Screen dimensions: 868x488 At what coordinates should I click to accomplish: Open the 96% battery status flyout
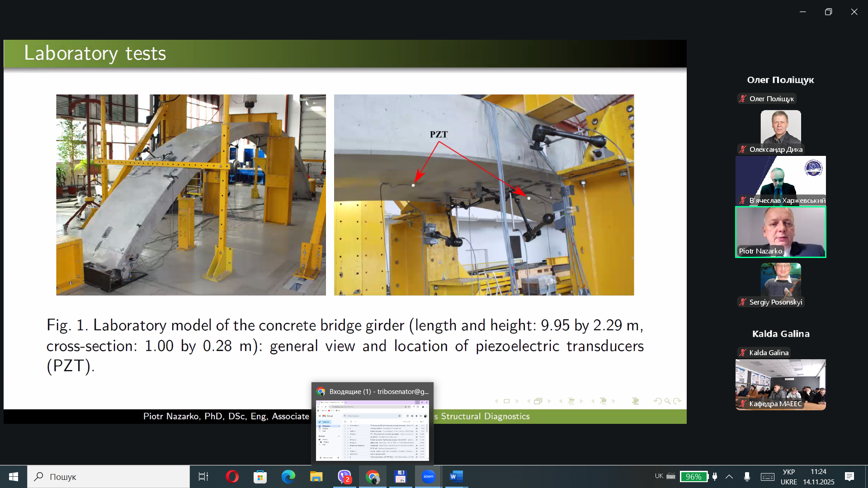click(693, 477)
